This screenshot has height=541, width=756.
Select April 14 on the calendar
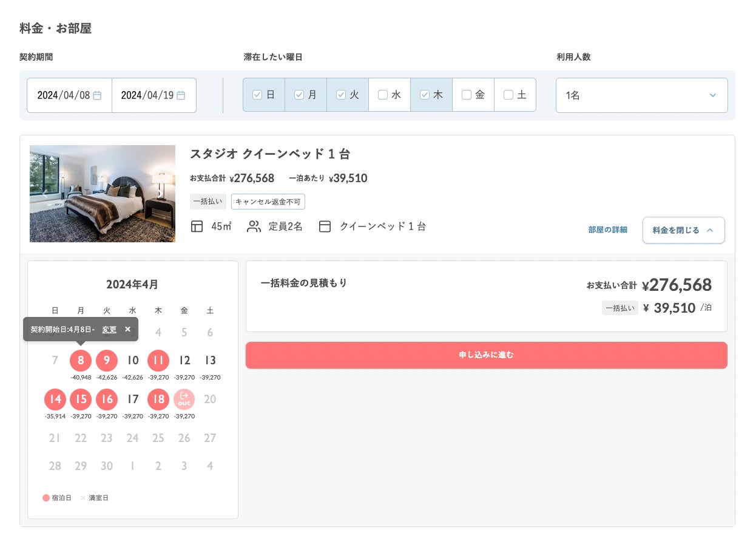[55, 399]
